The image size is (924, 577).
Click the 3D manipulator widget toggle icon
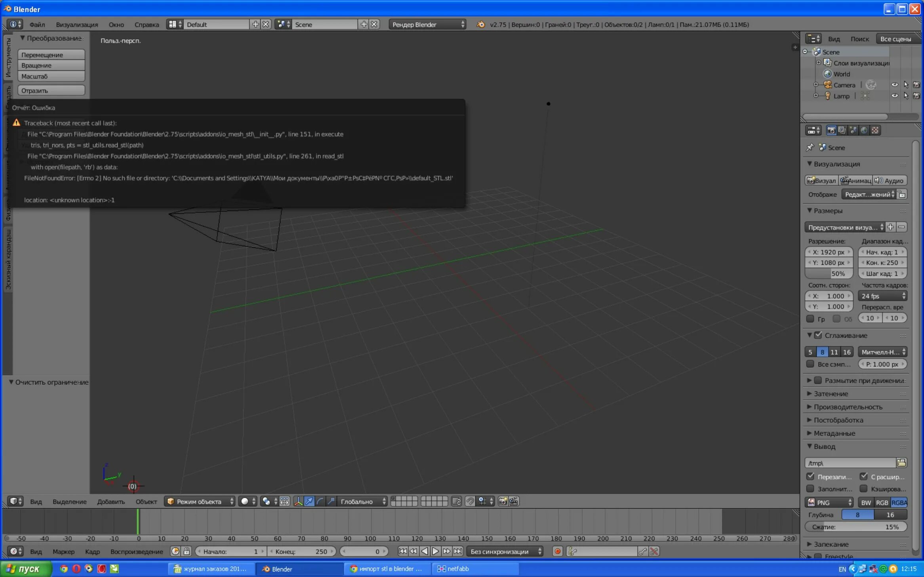(x=298, y=501)
